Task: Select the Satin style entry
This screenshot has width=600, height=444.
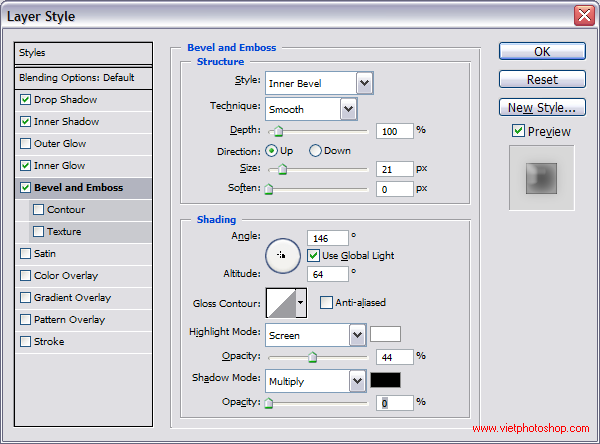Action: click(44, 254)
